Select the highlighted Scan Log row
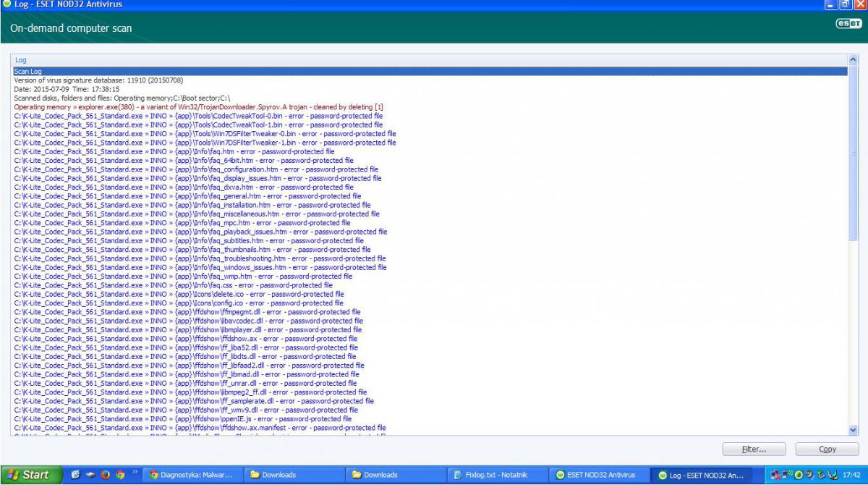The image size is (868, 485). click(429, 71)
